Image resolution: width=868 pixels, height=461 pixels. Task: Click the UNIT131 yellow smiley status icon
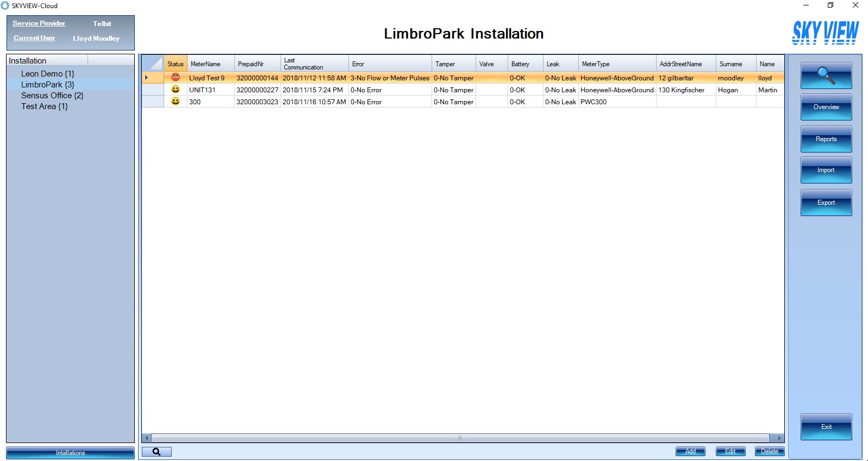coord(176,90)
